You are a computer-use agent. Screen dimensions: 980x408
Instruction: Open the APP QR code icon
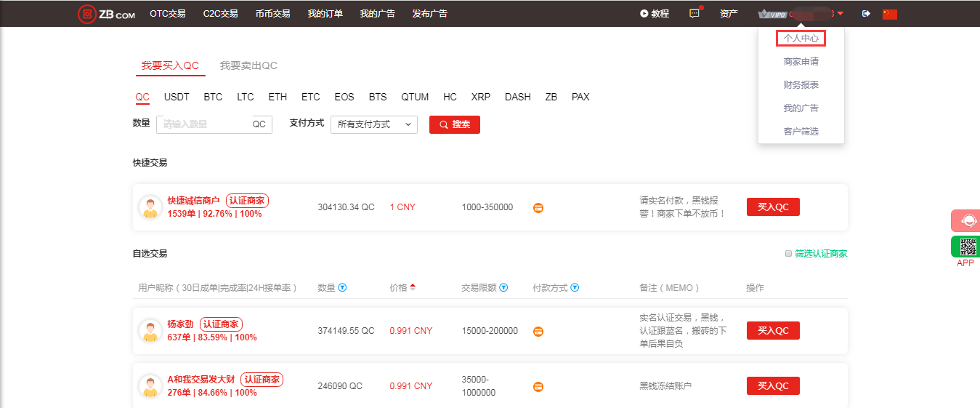click(967, 247)
